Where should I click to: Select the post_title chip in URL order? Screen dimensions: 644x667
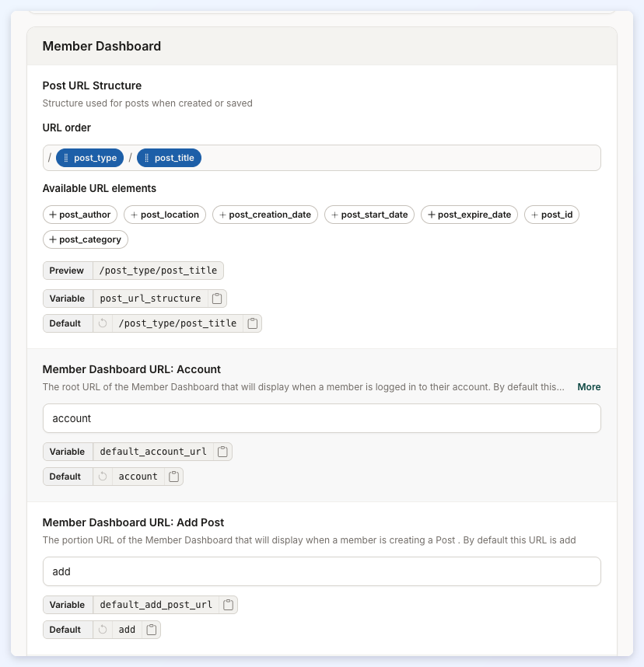coord(169,158)
